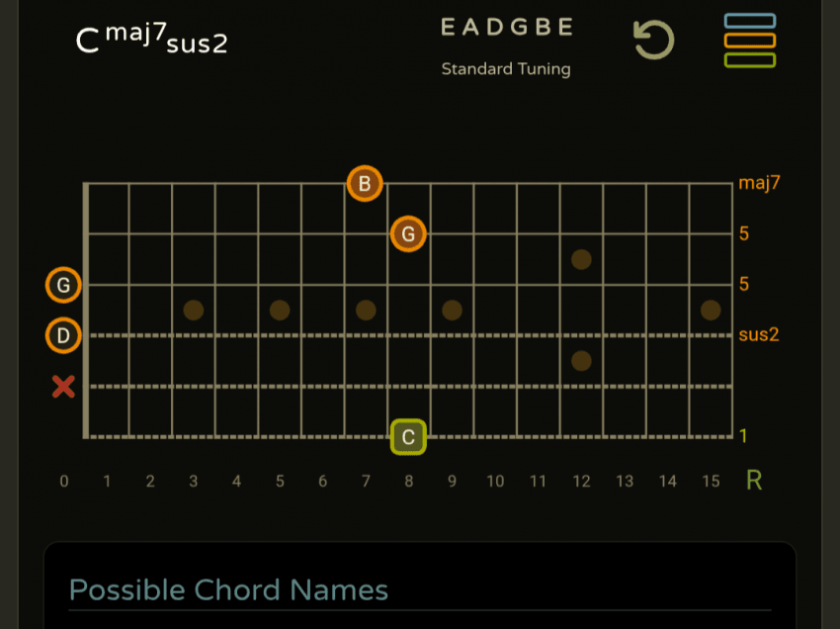Click the G note marker at fret 8

coord(408,234)
